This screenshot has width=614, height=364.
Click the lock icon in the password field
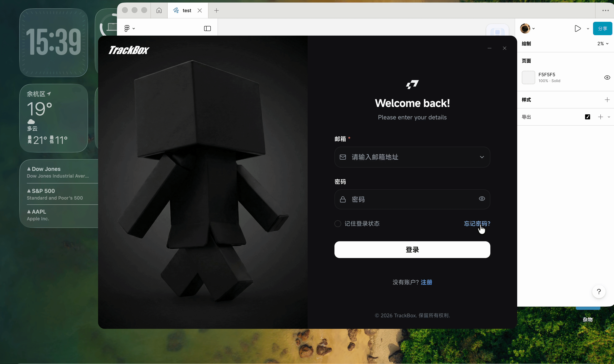coord(343,199)
